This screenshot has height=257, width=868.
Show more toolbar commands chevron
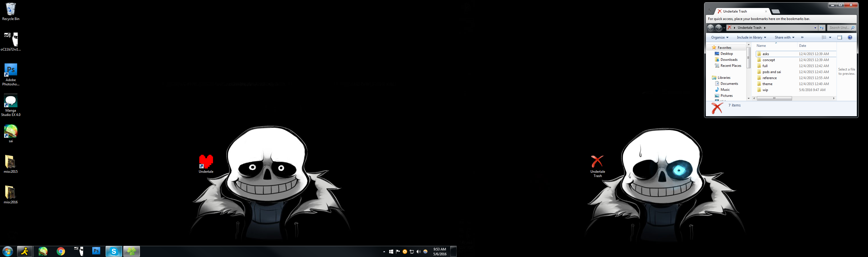coord(802,37)
